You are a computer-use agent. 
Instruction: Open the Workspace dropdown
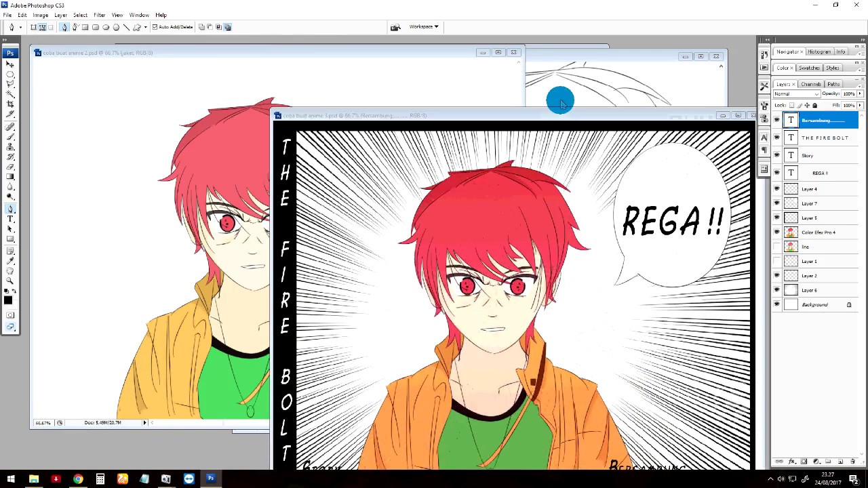pyautogui.click(x=424, y=26)
